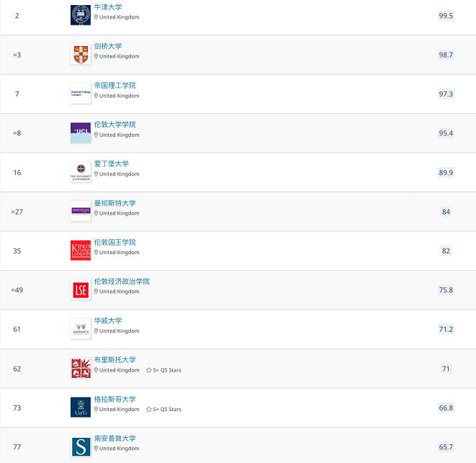Click the UCL purple logo
This screenshot has height=463, width=476.
(81, 132)
